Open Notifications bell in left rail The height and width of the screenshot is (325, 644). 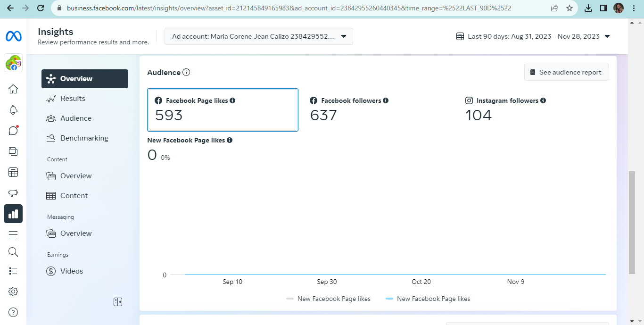click(13, 110)
